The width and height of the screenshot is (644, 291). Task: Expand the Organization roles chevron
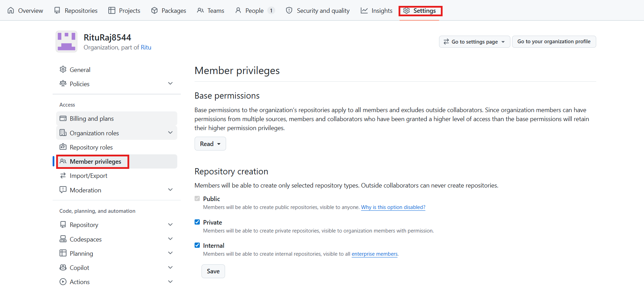point(170,133)
